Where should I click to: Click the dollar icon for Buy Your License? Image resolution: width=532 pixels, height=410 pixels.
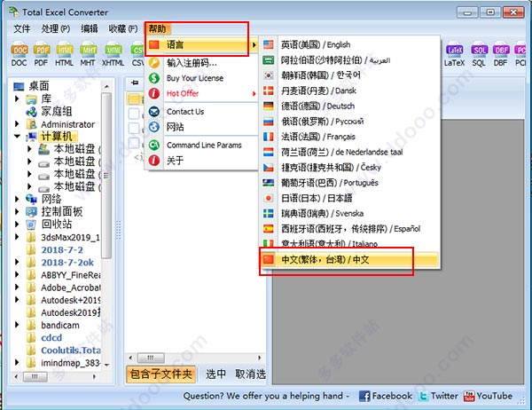pos(154,78)
